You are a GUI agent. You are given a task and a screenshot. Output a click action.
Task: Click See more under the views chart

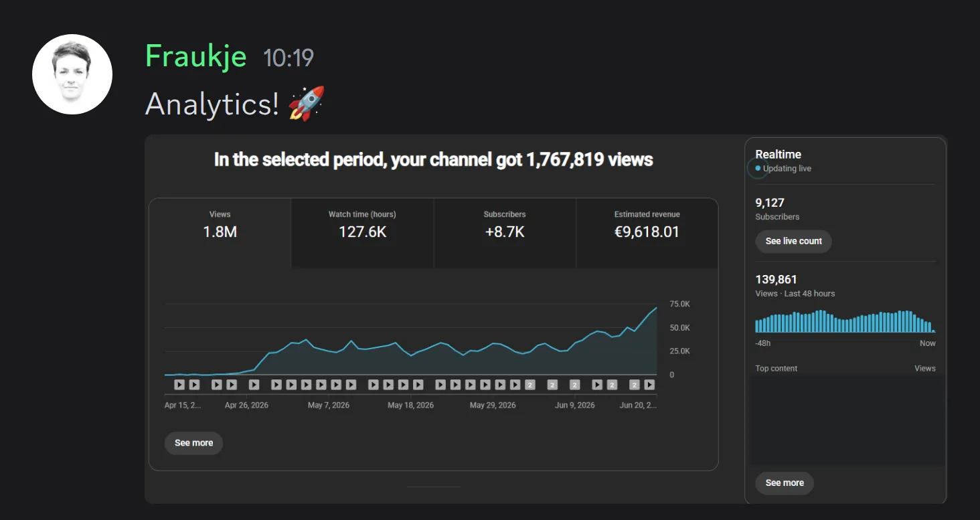pyautogui.click(x=193, y=443)
